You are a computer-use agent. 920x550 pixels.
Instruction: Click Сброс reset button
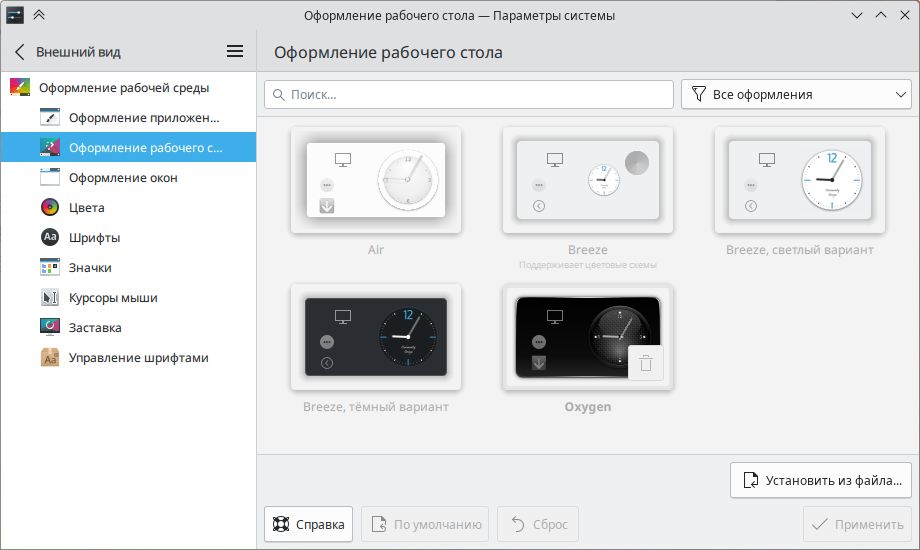(538, 524)
